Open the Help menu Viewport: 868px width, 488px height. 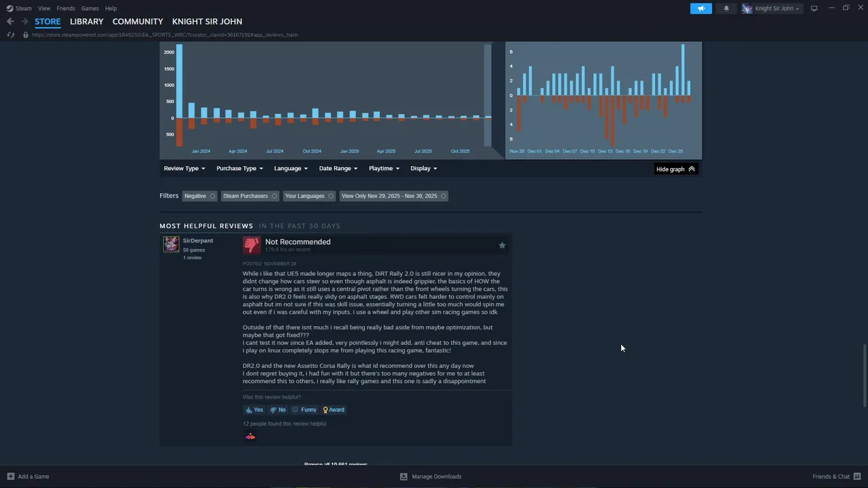click(x=111, y=8)
